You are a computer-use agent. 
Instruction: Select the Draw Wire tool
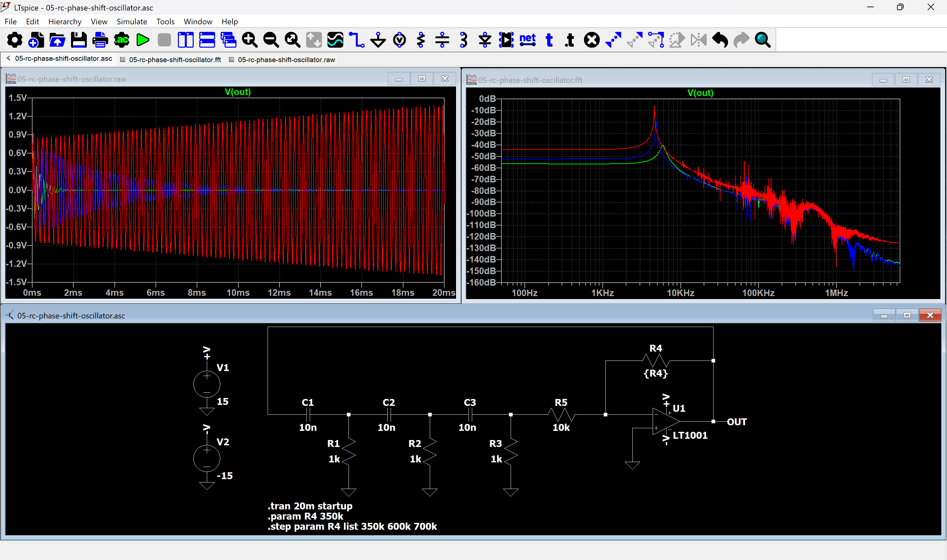click(357, 40)
